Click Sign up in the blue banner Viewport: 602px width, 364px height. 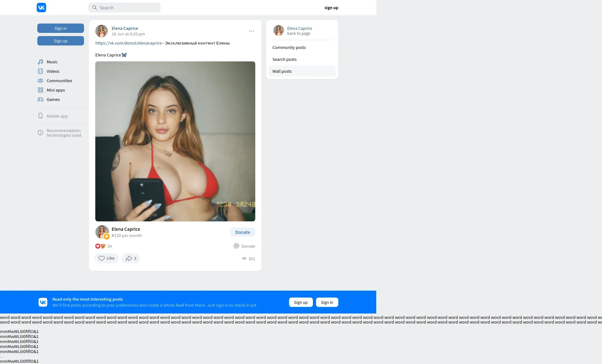301,302
